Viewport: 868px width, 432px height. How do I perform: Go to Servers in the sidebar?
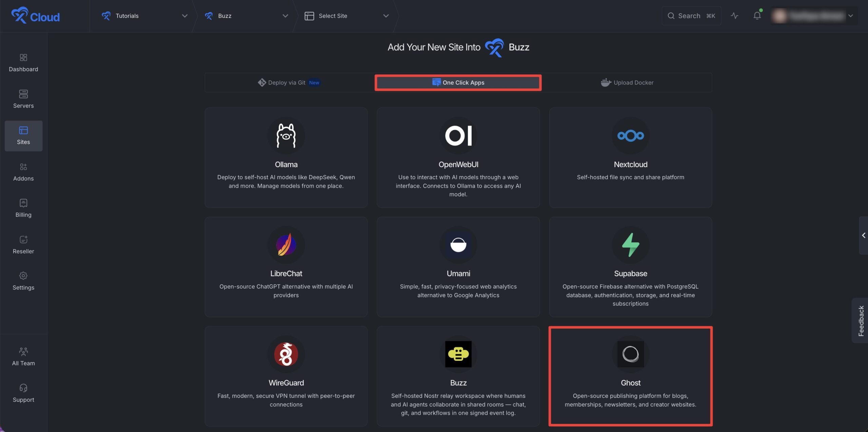tap(23, 99)
